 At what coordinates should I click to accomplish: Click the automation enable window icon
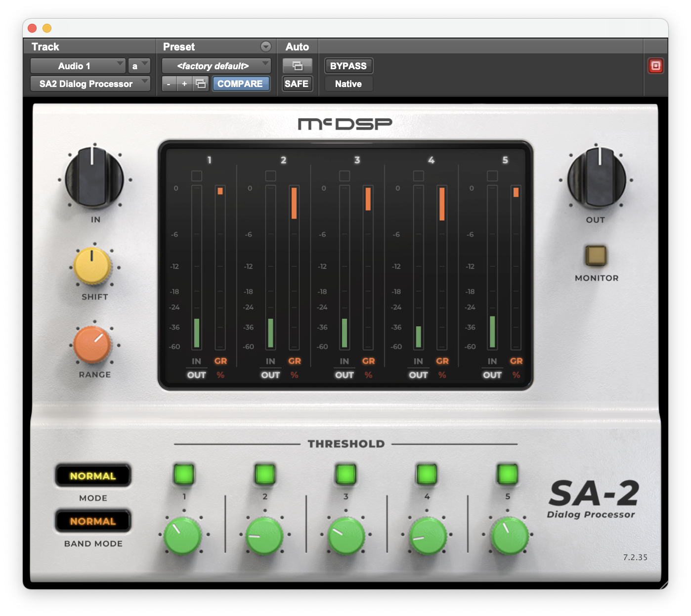pos(297,66)
